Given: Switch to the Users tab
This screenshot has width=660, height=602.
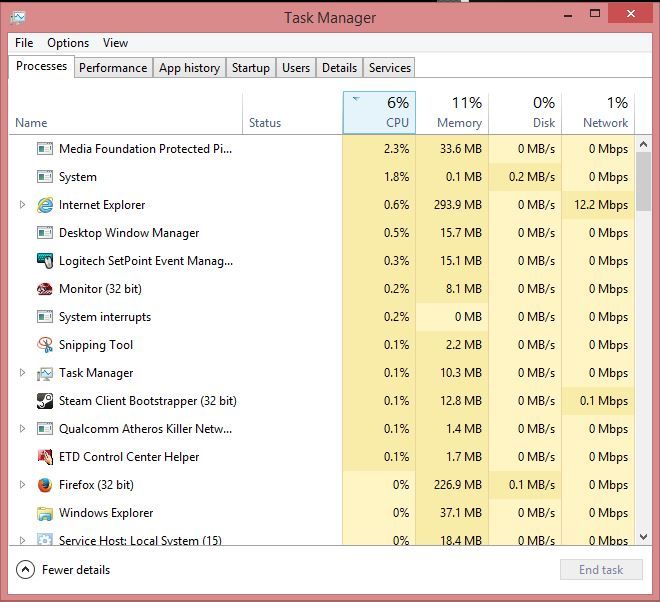Looking at the screenshot, I should tap(296, 68).
